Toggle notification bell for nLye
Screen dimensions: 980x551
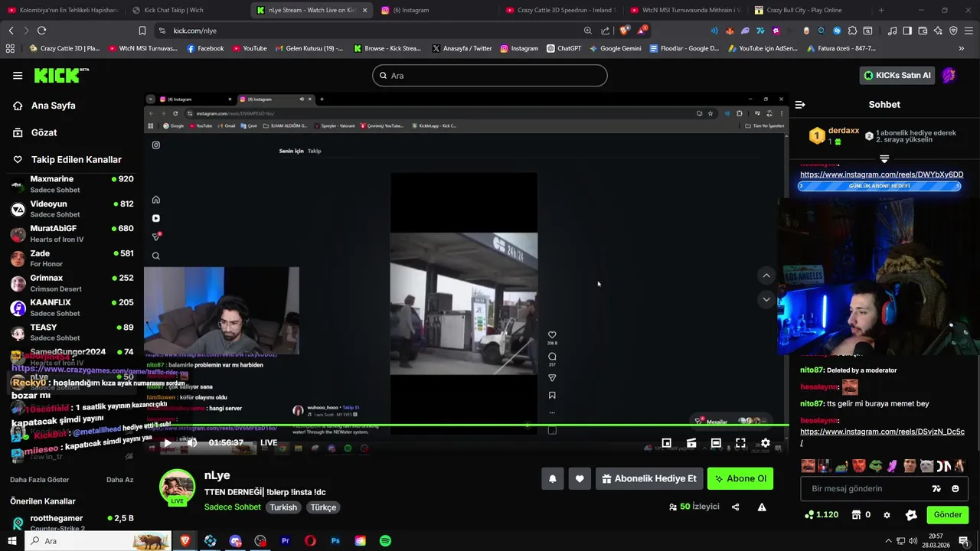552,479
